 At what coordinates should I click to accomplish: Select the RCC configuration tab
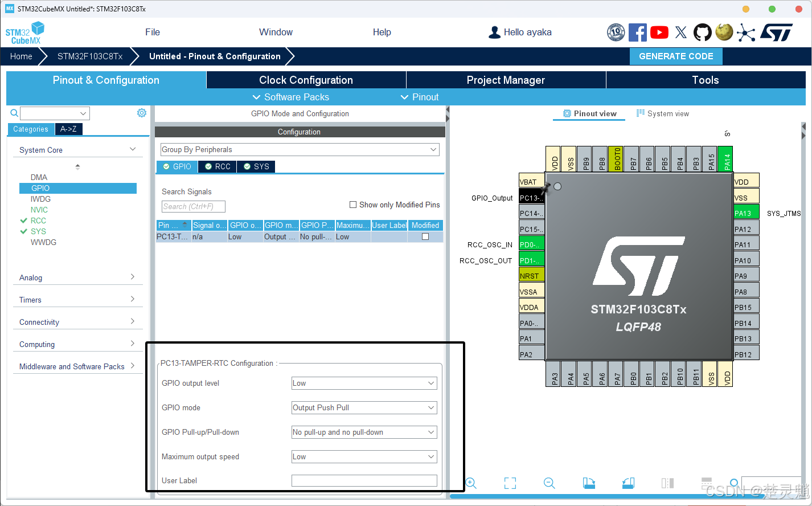click(218, 166)
